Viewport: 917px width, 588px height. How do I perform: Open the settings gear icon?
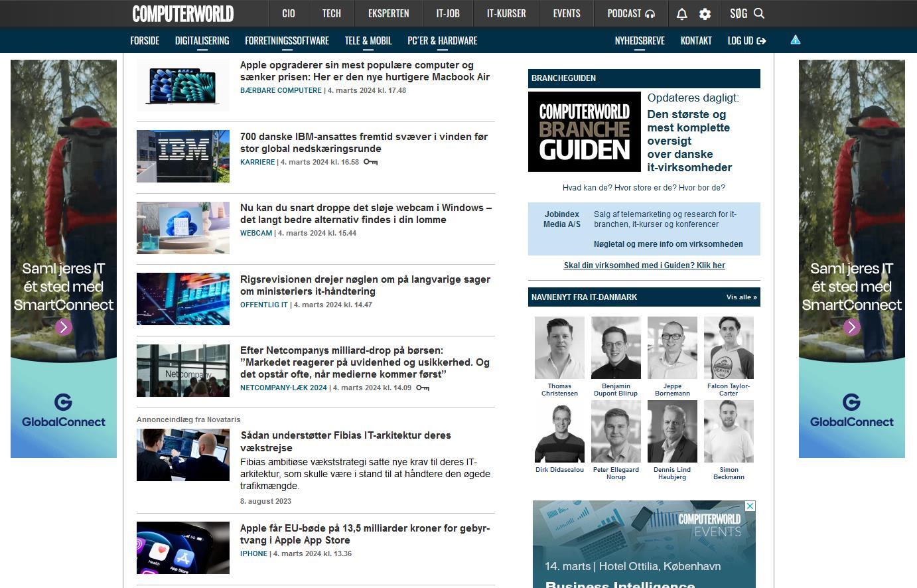pos(705,14)
